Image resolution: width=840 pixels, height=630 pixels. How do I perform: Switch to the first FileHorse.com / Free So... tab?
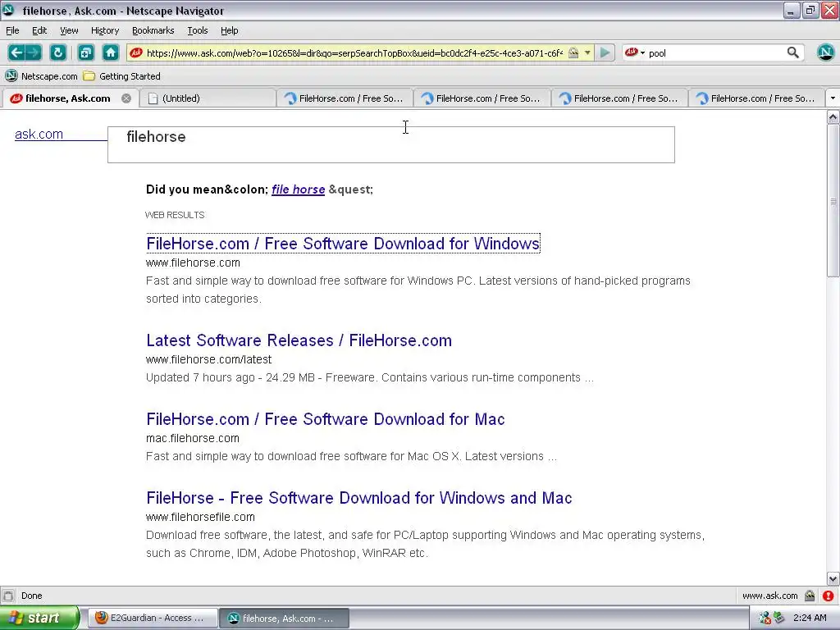coord(345,98)
